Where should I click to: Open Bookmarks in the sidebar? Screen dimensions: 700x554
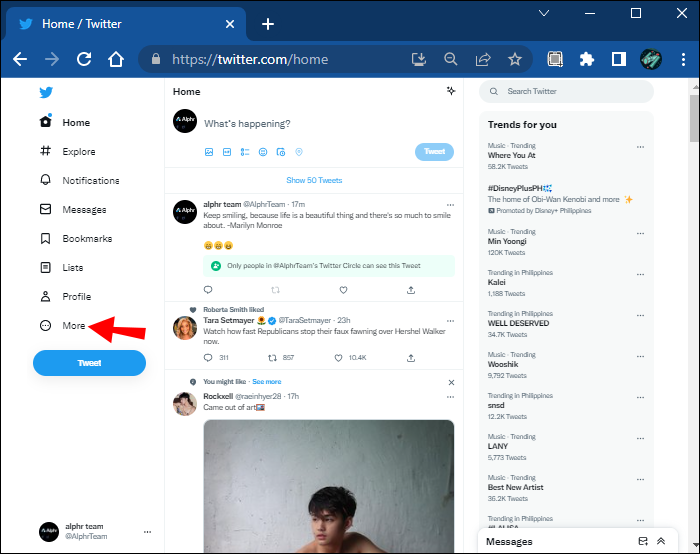[x=76, y=238]
